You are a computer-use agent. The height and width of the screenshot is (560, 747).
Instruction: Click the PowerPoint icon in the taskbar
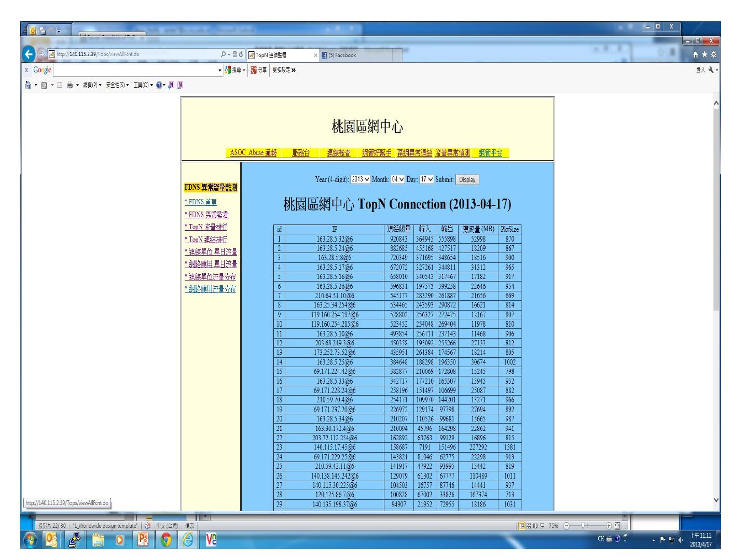(x=142, y=540)
